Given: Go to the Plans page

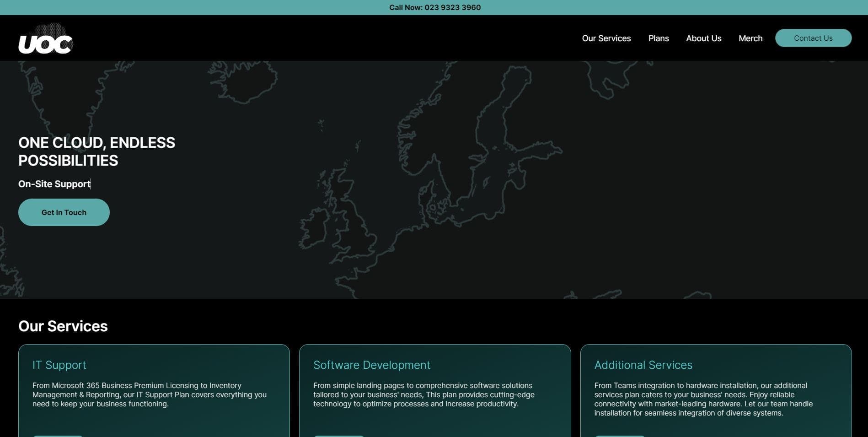Looking at the screenshot, I should pyautogui.click(x=659, y=38).
